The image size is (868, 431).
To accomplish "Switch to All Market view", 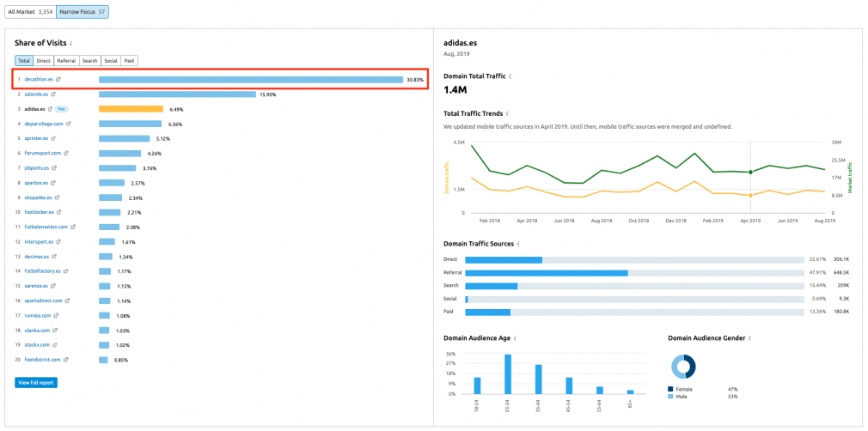I will click(30, 12).
